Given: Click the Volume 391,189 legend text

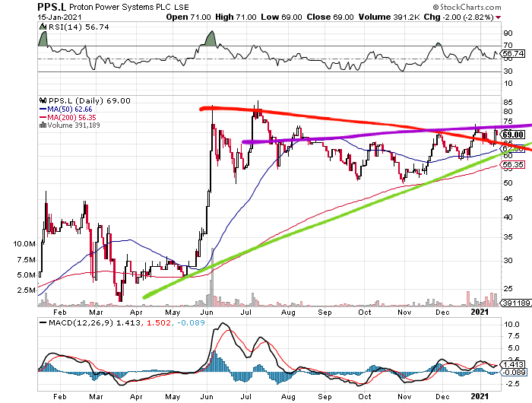Looking at the screenshot, I should pos(74,125).
